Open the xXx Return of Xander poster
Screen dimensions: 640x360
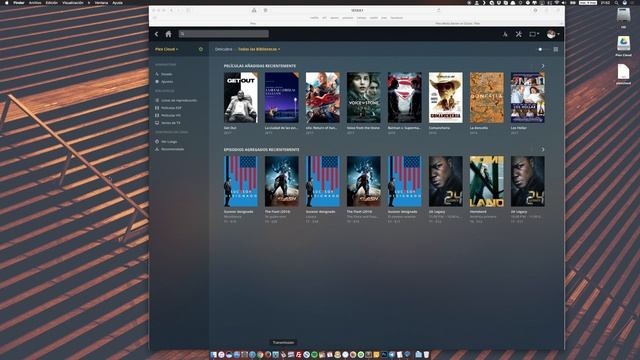pos(322,98)
